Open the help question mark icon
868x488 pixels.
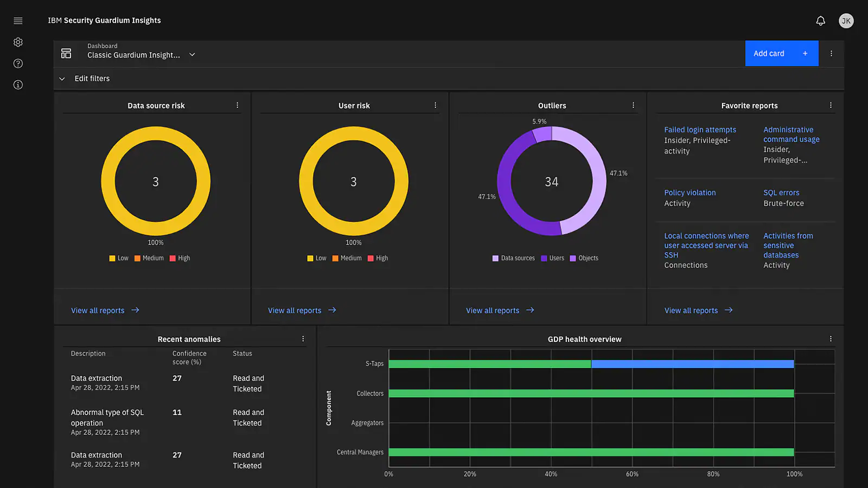point(18,63)
